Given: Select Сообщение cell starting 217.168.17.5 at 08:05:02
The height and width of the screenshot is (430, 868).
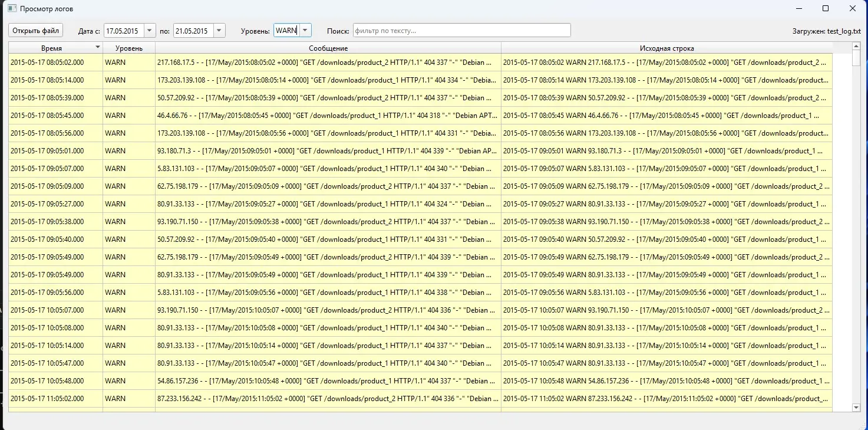Looking at the screenshot, I should [328, 63].
